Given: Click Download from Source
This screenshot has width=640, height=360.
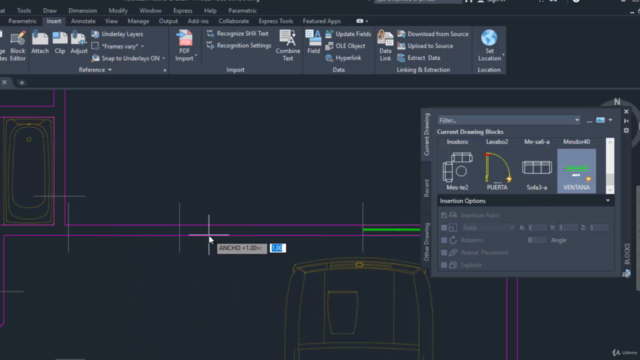Looking at the screenshot, I should pyautogui.click(x=433, y=34).
